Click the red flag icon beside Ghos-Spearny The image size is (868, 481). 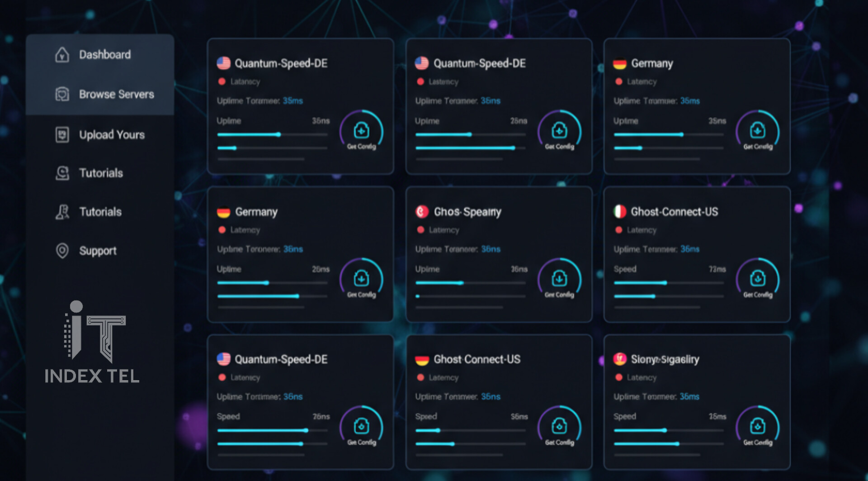click(x=422, y=211)
